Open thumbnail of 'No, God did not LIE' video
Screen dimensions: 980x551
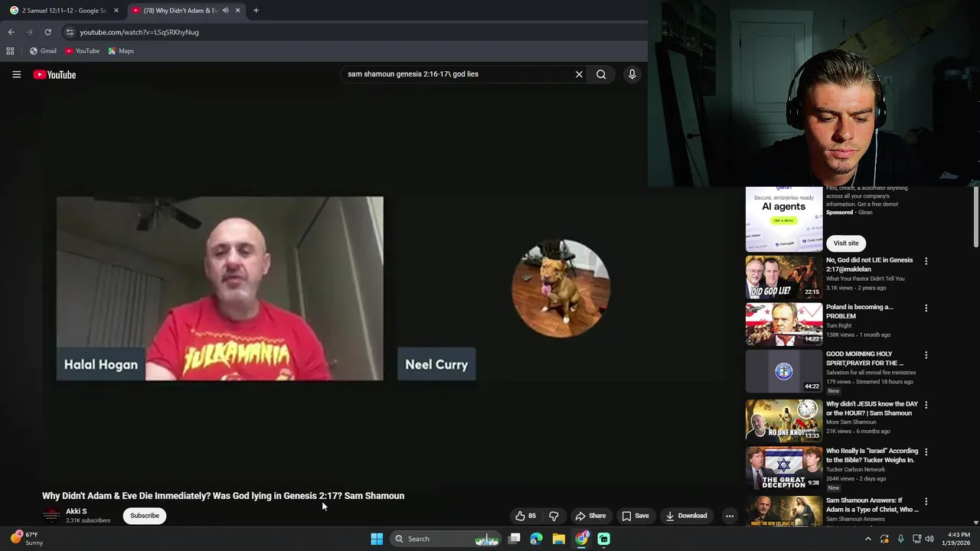tap(784, 276)
